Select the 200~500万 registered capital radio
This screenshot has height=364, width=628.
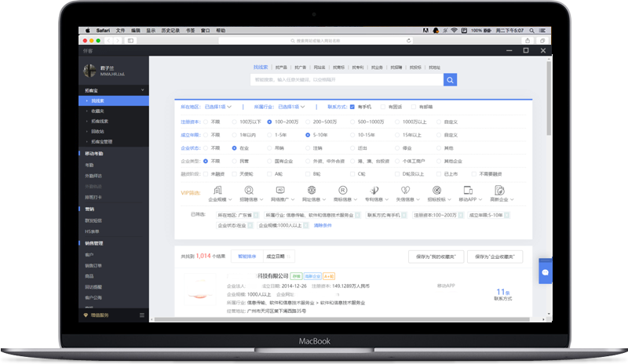tap(309, 122)
